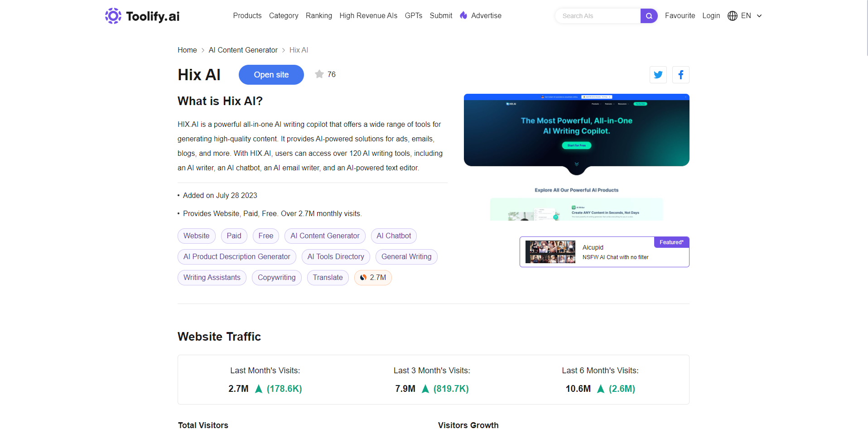This screenshot has height=429, width=868.
Task: Click the Visitors Growth heading
Action: coord(468,425)
